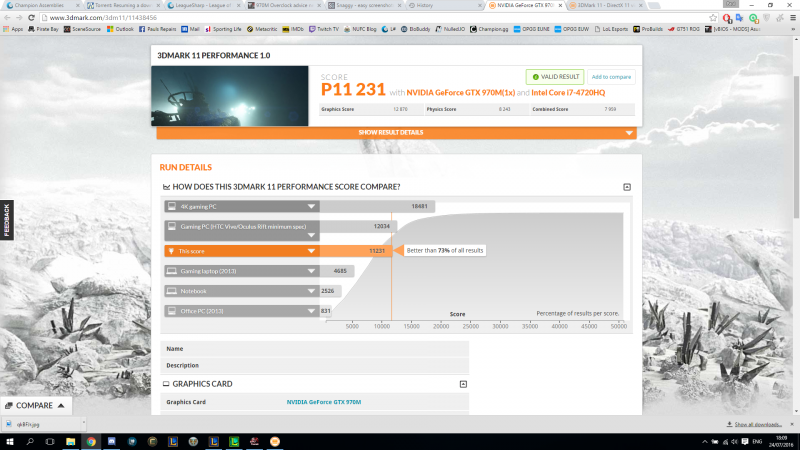Open the Twitch TV bookmark
This screenshot has height=450, width=800.
[x=323, y=29]
